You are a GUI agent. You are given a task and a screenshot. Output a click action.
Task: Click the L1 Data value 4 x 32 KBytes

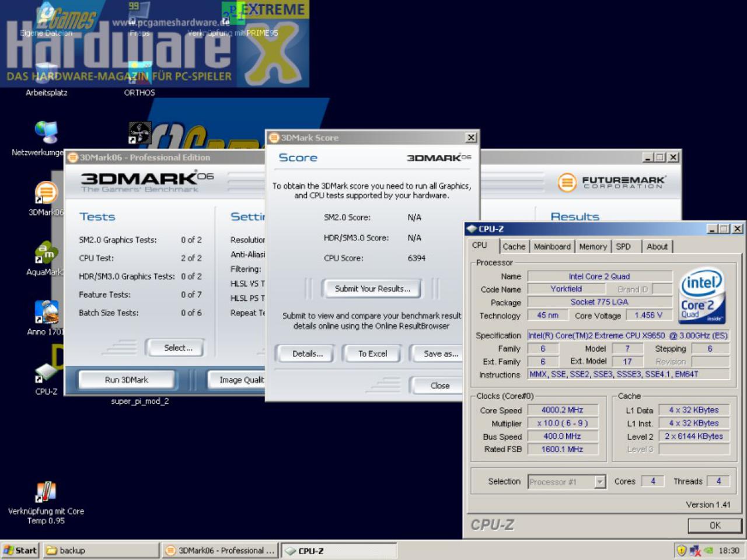point(694,410)
